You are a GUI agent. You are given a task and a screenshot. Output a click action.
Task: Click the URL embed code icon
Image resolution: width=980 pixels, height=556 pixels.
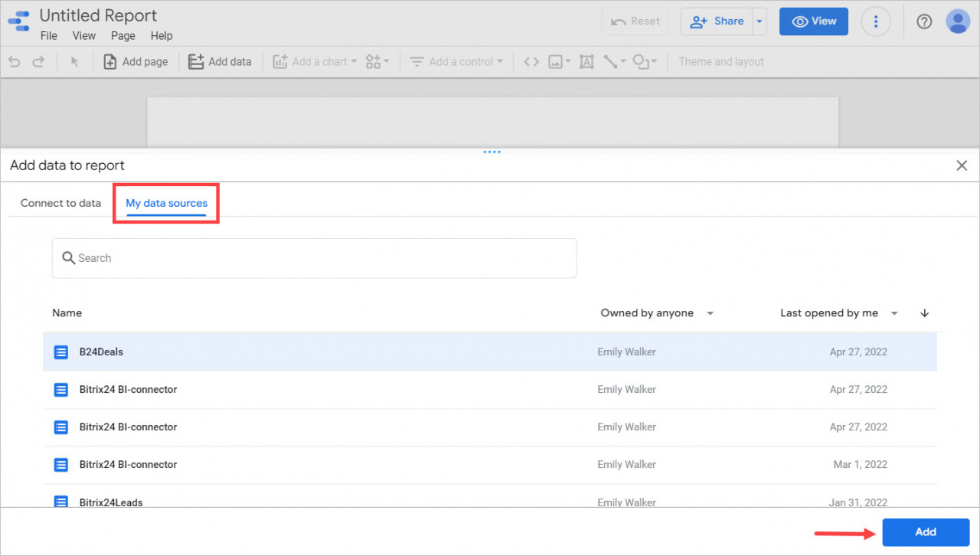[531, 62]
